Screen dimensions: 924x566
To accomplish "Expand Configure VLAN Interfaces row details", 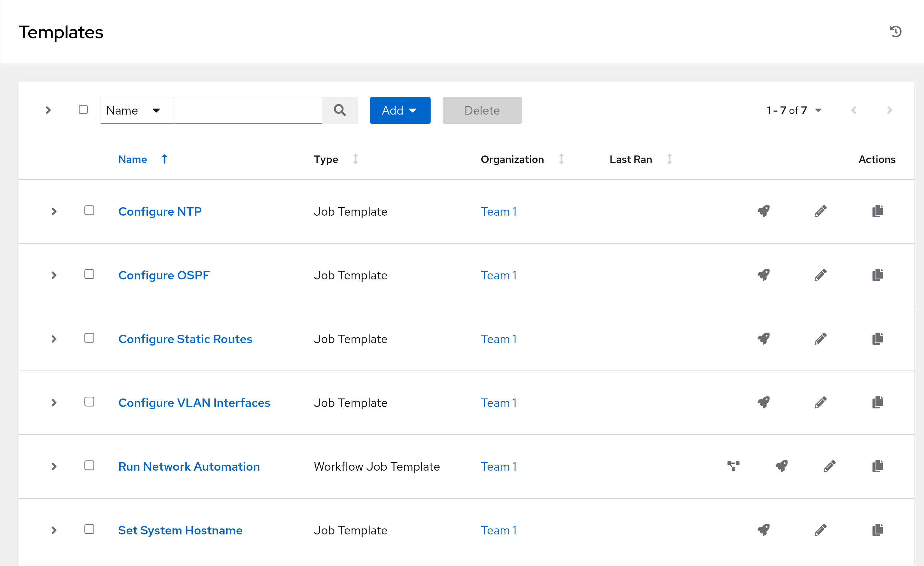I will [x=54, y=403].
